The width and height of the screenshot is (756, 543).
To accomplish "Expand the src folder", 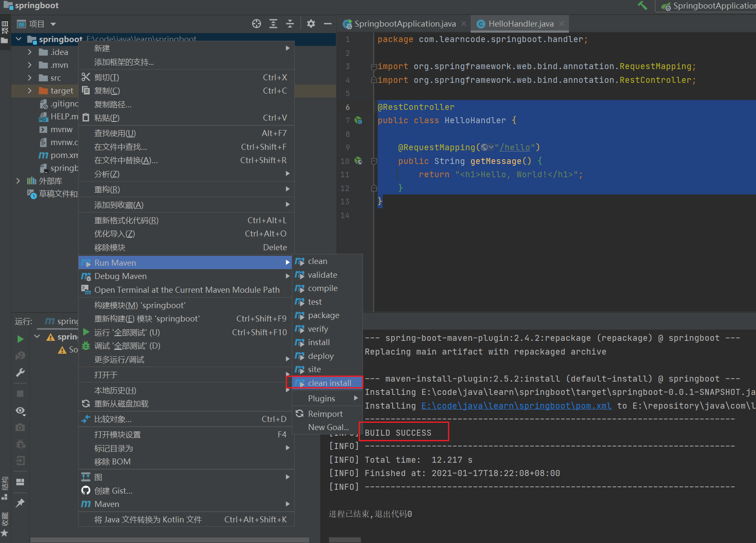I will (30, 78).
